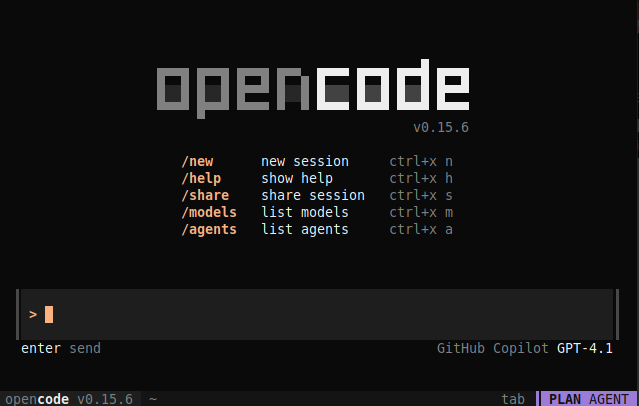This screenshot has width=639, height=406.
Task: Click the home directory tilde in status bar
Action: 153,399
